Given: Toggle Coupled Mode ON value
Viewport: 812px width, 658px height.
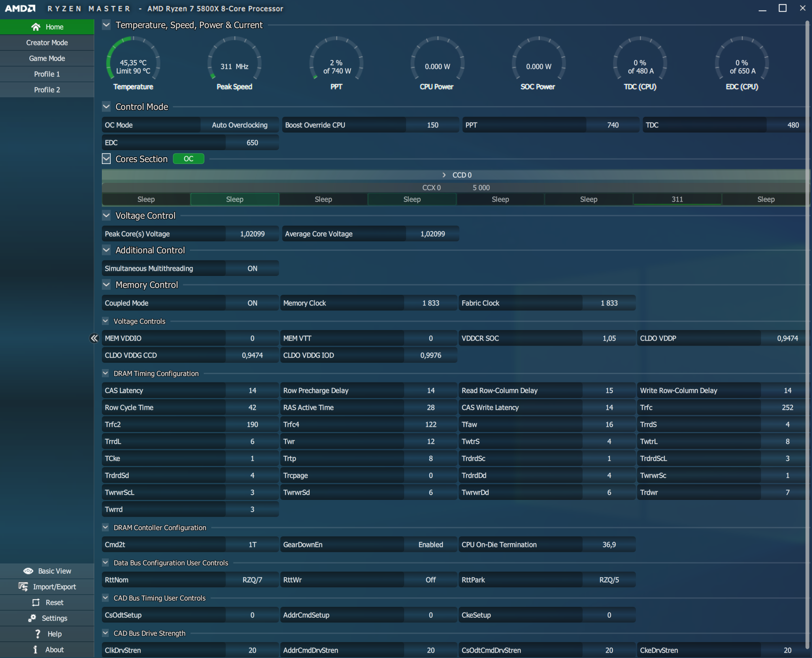Looking at the screenshot, I should (252, 303).
